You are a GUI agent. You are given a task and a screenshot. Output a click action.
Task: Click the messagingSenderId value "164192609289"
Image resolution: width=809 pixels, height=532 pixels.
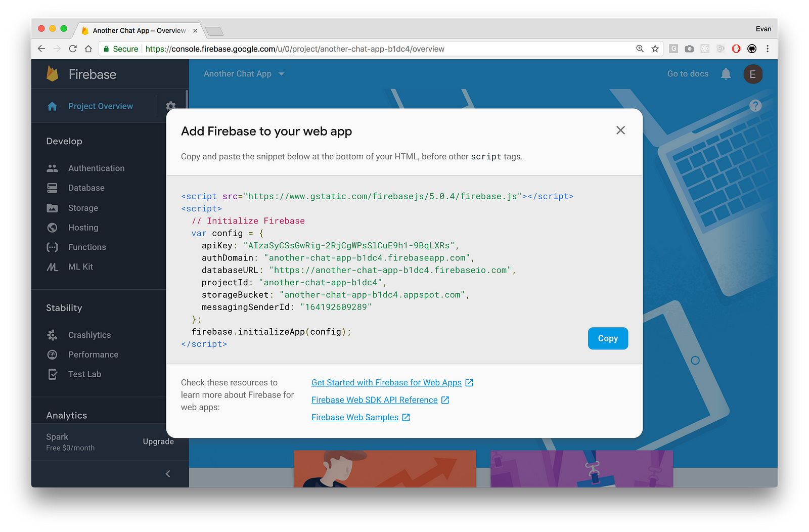336,307
